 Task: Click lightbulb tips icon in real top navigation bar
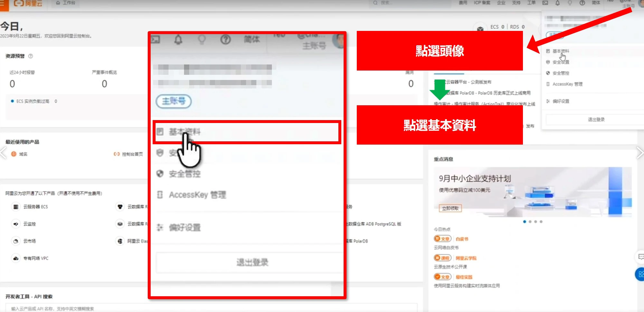coord(570,3)
